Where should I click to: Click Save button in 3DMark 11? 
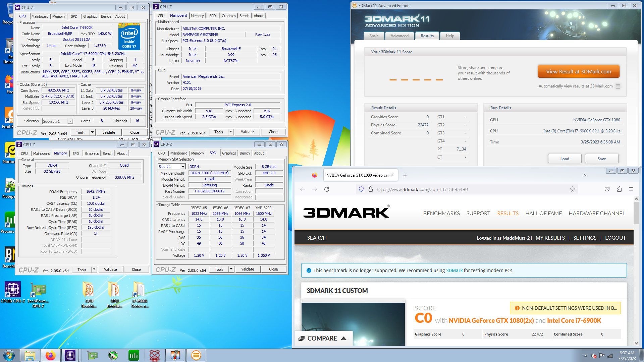pos(601,159)
